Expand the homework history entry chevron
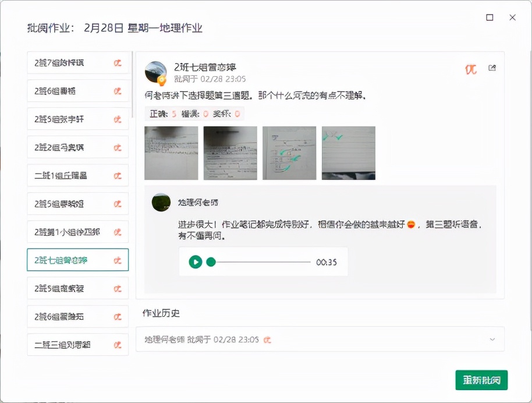The image size is (532, 403). click(x=492, y=339)
